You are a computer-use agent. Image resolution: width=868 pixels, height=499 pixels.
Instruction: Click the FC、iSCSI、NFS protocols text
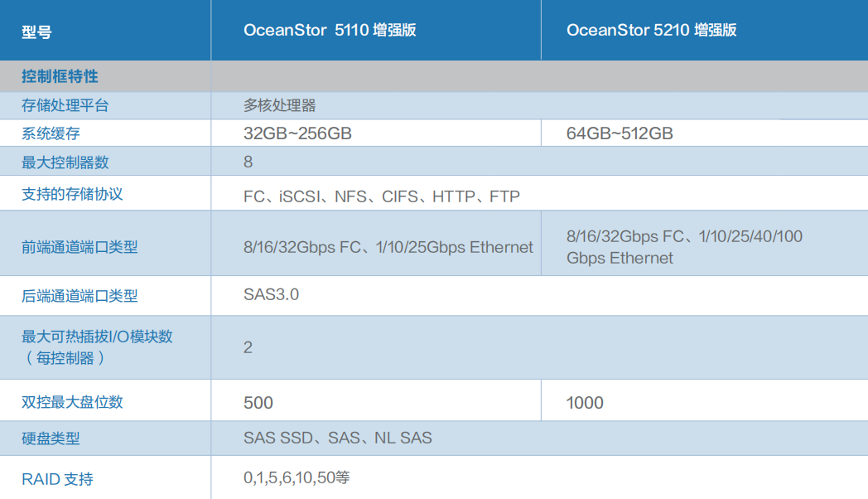(382, 196)
